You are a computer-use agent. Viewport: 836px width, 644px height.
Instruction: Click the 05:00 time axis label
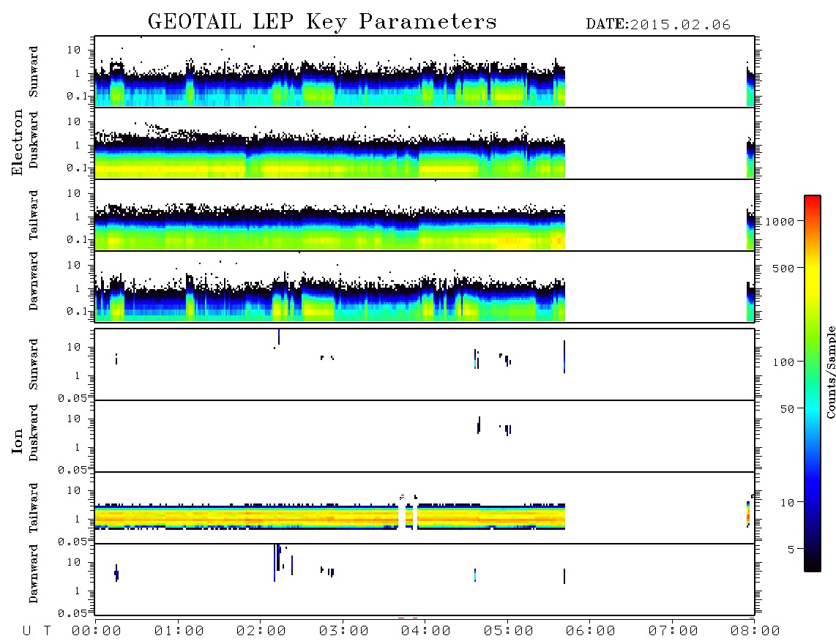coord(508,632)
